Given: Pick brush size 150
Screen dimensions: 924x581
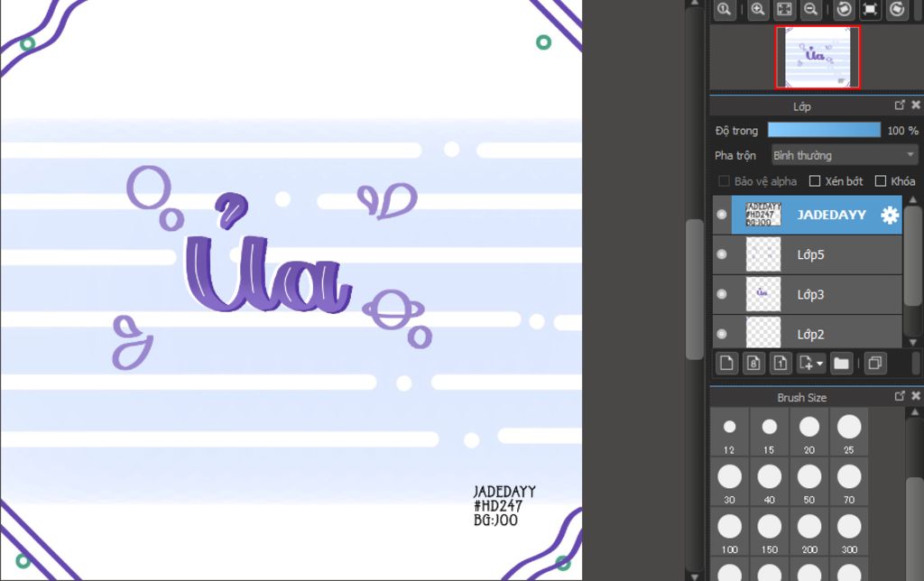Looking at the screenshot, I should (769, 532).
